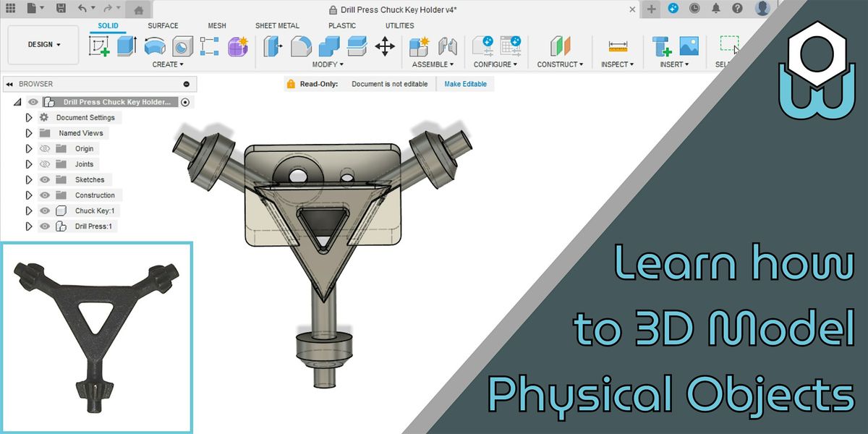Select the Measure tool in the Inspect group

pyautogui.click(x=618, y=46)
